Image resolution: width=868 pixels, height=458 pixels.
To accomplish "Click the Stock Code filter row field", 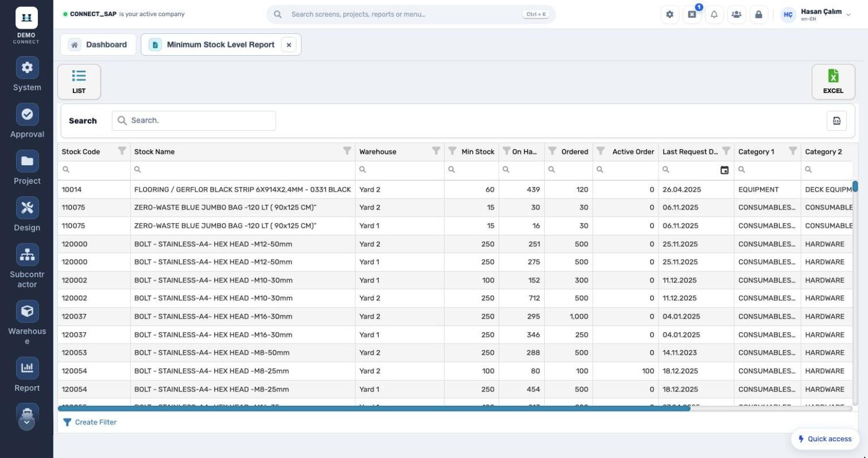I will pos(94,170).
